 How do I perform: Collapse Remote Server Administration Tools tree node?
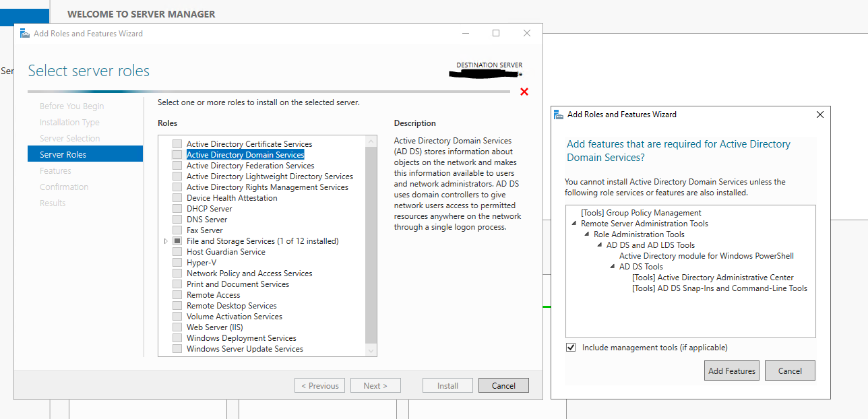pyautogui.click(x=574, y=224)
